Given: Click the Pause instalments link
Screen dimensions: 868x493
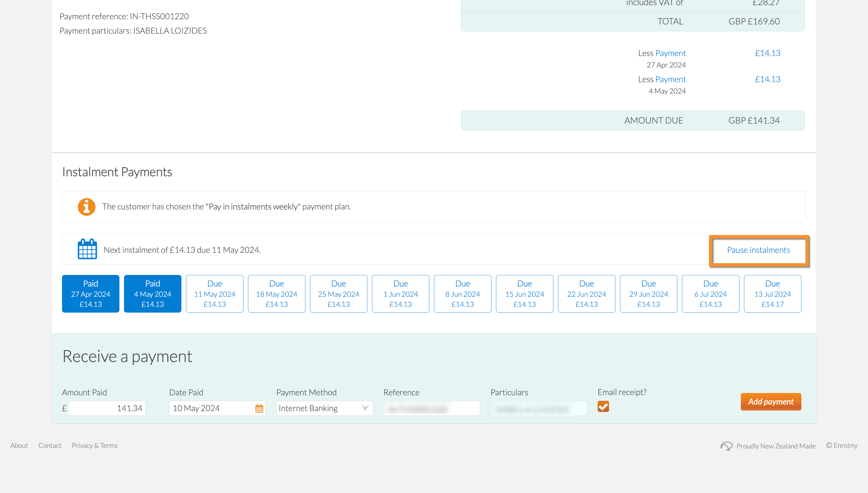Looking at the screenshot, I should (x=758, y=250).
